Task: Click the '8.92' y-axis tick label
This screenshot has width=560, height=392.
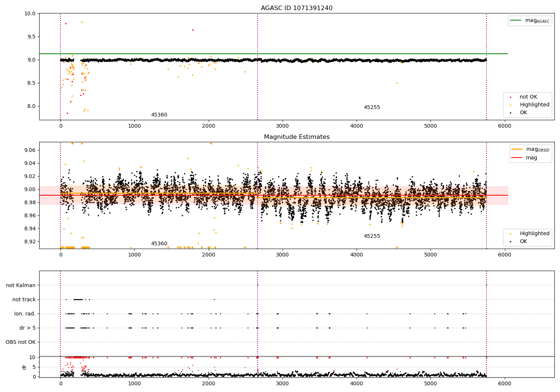Action: [x=30, y=242]
